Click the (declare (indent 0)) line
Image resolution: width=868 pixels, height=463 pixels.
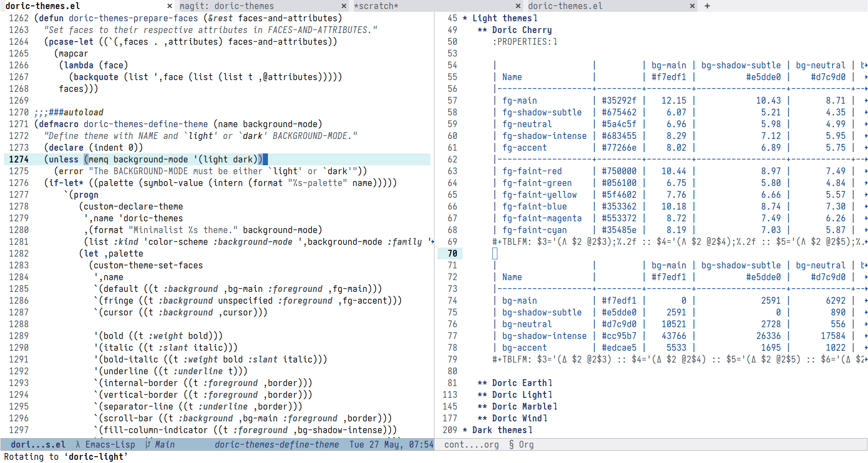coord(94,148)
